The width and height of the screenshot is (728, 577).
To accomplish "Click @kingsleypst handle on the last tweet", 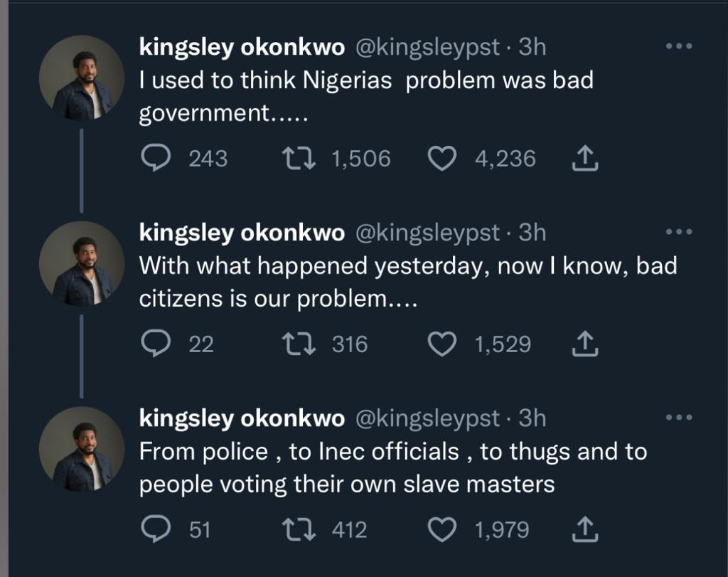I will (427, 418).
